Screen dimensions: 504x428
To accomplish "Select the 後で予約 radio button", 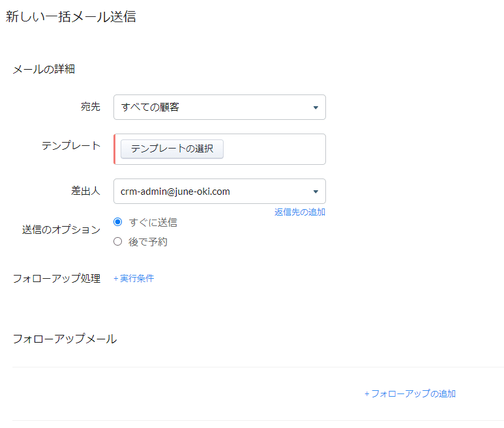I will [118, 242].
